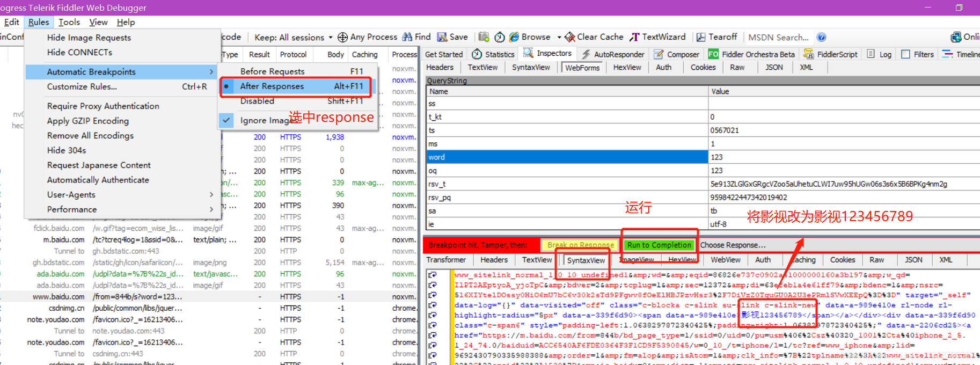Screen dimensions: 980x365
Task: Toggle the Ignore Images checkmark
Action: [226, 120]
